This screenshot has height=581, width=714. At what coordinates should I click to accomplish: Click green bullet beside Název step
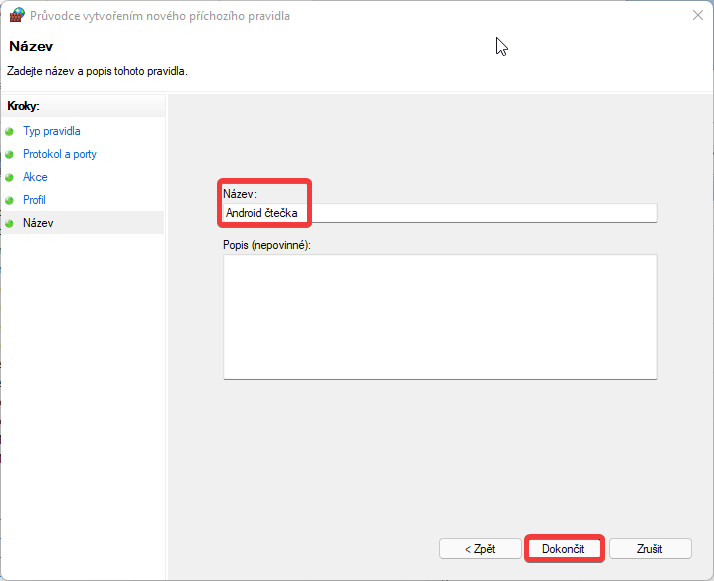(x=9, y=224)
